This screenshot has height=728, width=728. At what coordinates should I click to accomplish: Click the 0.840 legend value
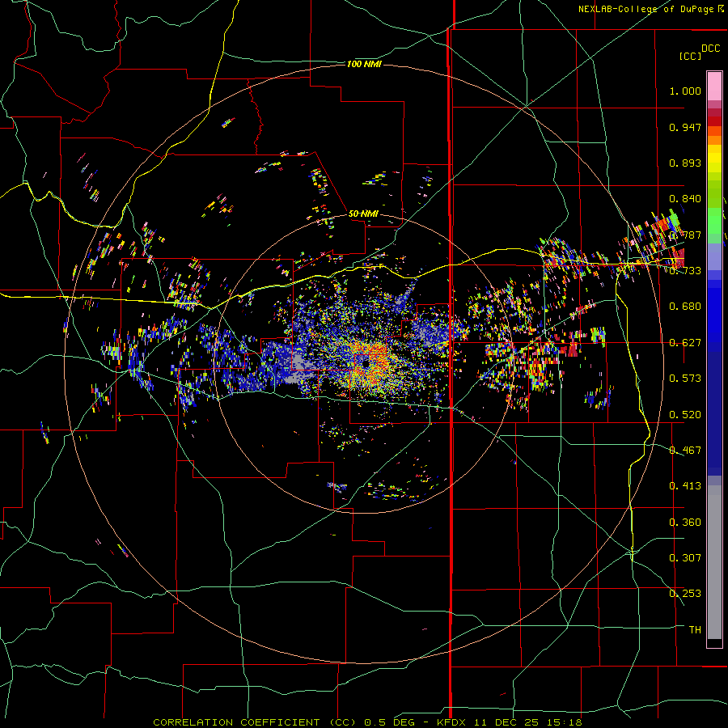click(x=685, y=199)
